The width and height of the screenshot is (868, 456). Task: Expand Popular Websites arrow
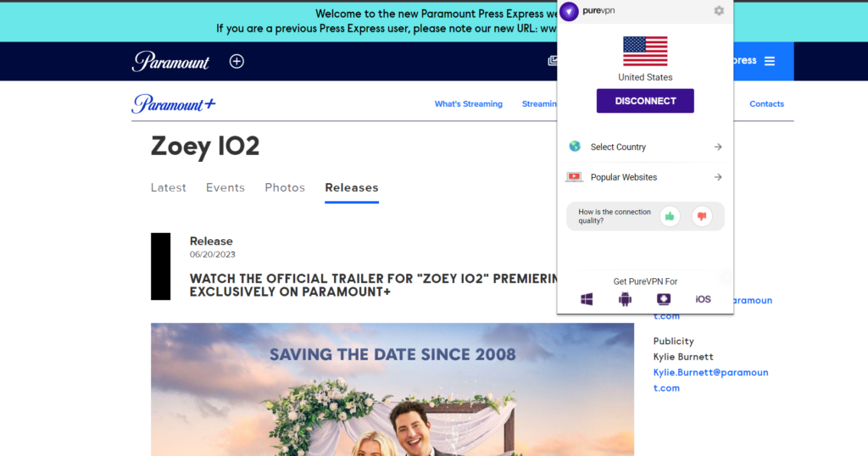click(x=717, y=177)
